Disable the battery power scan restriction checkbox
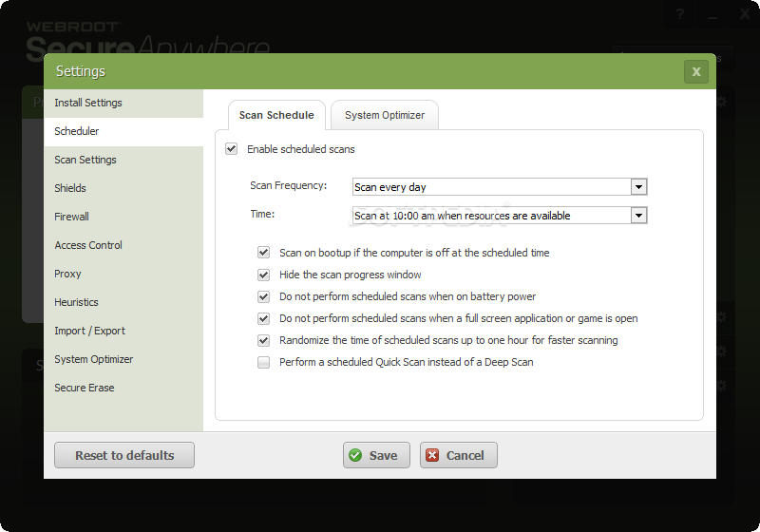This screenshot has height=532, width=760. pyautogui.click(x=263, y=296)
